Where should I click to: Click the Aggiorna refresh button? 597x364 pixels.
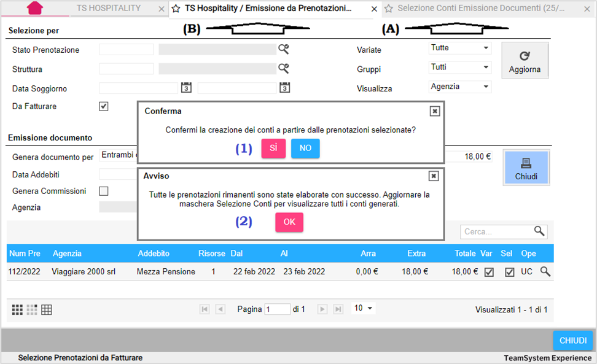[x=525, y=61]
